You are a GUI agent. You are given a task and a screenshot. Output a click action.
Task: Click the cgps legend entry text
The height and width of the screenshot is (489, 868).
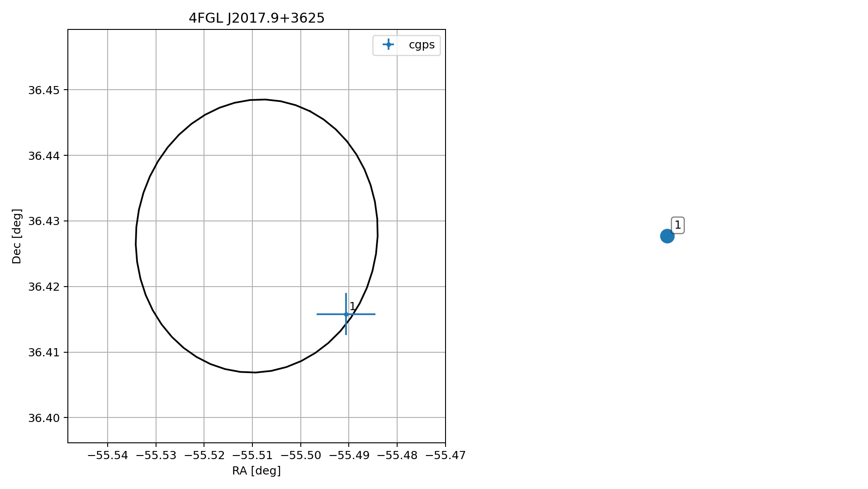coord(422,45)
